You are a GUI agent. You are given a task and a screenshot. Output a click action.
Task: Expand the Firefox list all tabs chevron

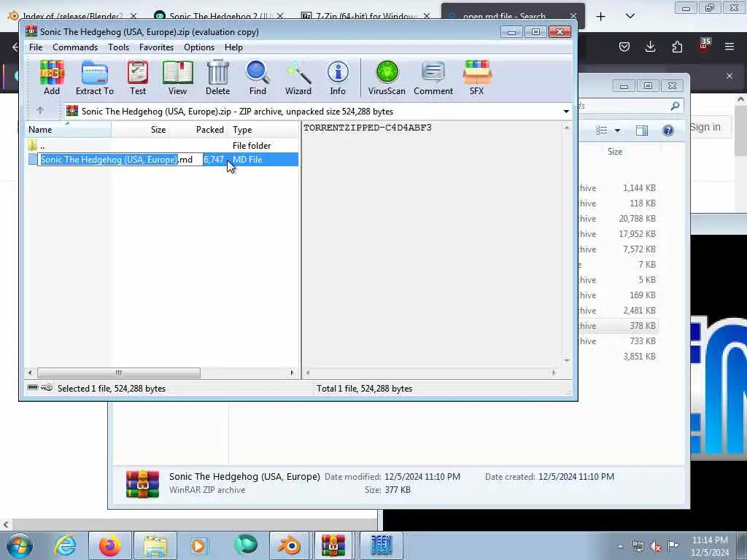(630, 16)
